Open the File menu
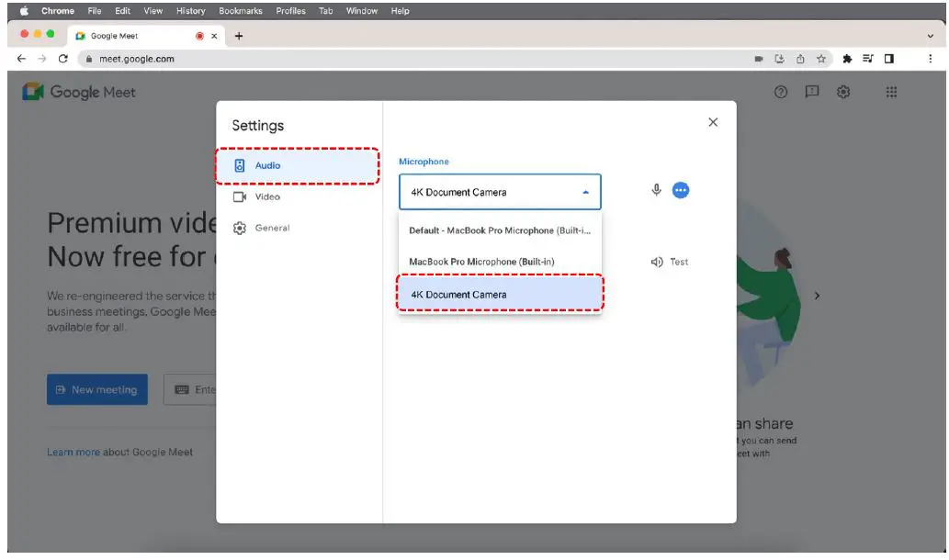Viewport: 949px width, 560px height. (95, 11)
